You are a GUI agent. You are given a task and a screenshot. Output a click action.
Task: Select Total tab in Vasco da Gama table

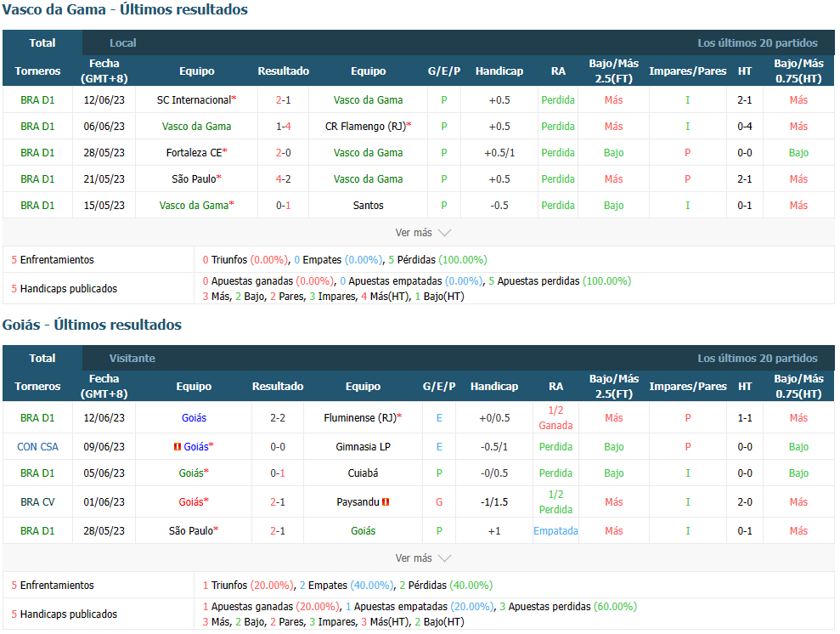coord(42,42)
